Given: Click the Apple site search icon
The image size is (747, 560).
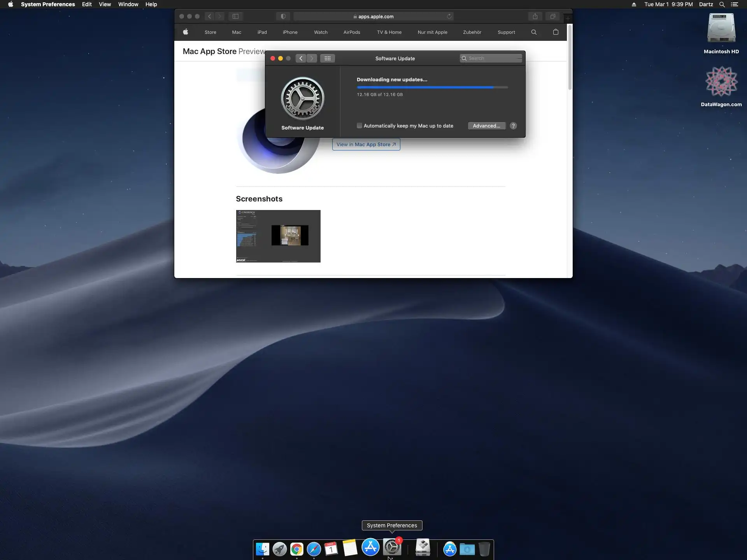Looking at the screenshot, I should point(534,32).
